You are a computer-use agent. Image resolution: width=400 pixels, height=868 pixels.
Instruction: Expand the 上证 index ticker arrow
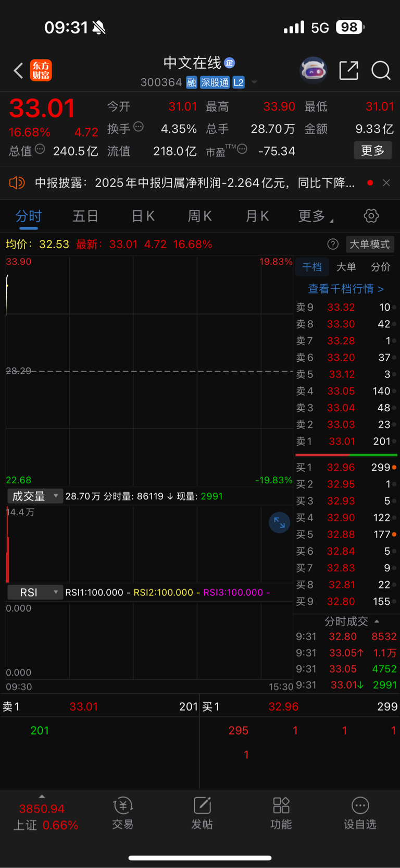point(42,796)
